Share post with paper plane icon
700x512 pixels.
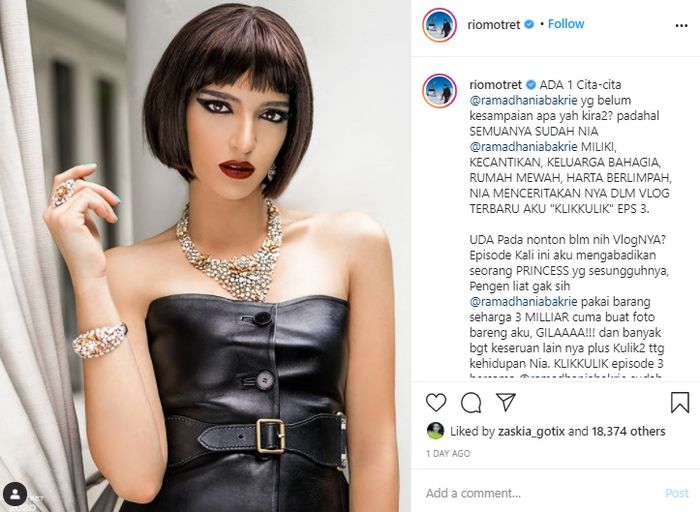click(506, 402)
